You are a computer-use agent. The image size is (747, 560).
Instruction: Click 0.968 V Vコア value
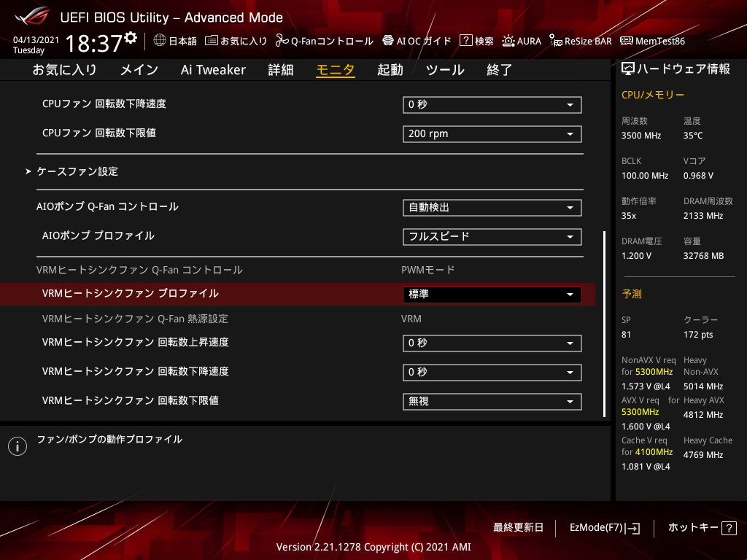click(698, 176)
